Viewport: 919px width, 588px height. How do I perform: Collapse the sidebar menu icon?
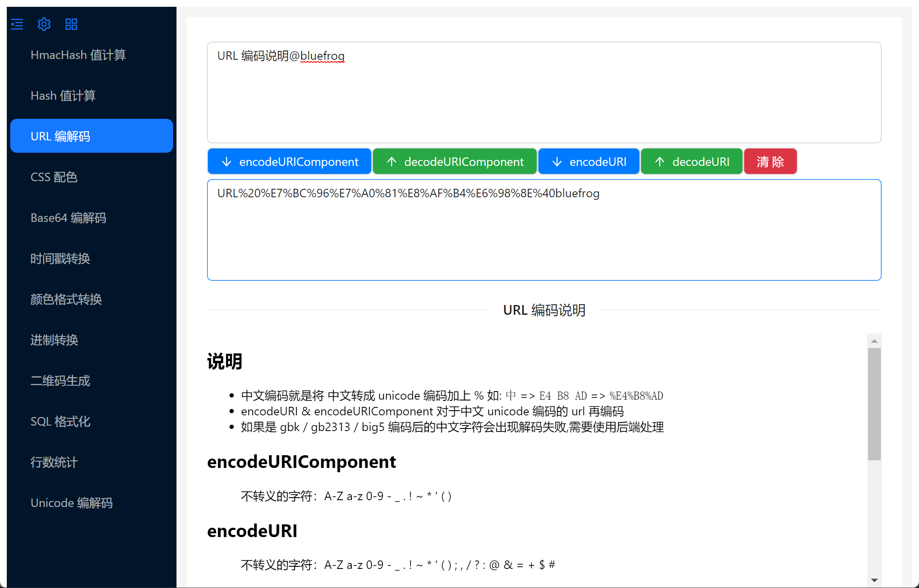pyautogui.click(x=17, y=24)
